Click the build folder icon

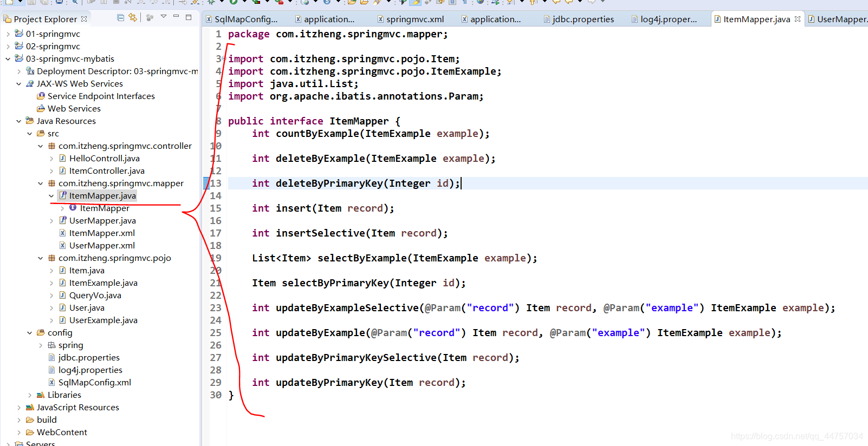coord(30,419)
